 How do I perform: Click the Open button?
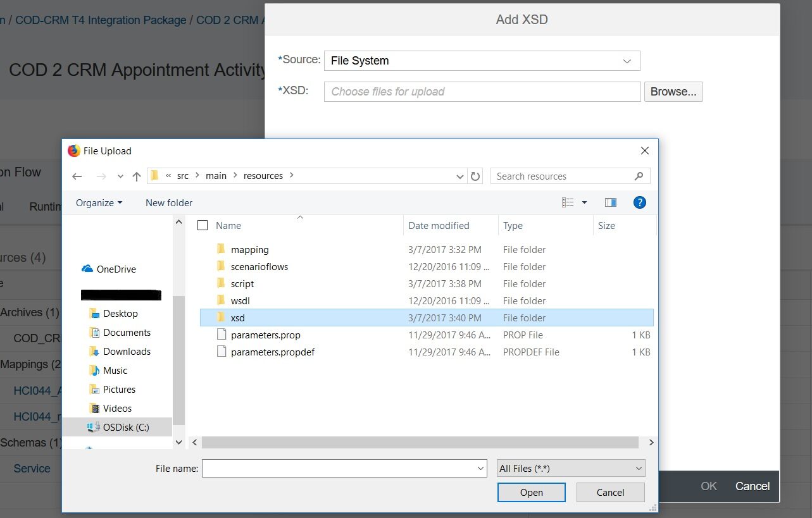pos(531,493)
